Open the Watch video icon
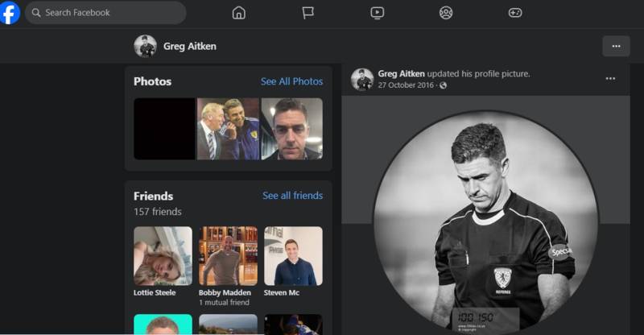 (x=377, y=13)
